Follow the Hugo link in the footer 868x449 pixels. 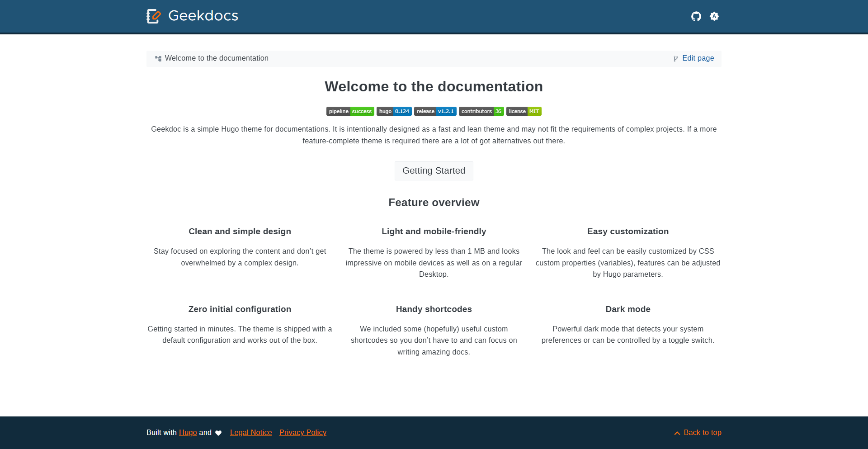coord(188,433)
